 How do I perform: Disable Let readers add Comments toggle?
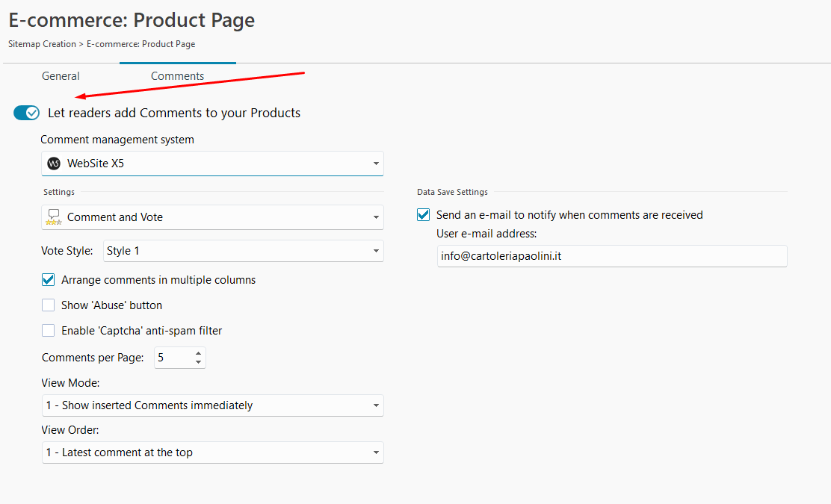[x=26, y=113]
